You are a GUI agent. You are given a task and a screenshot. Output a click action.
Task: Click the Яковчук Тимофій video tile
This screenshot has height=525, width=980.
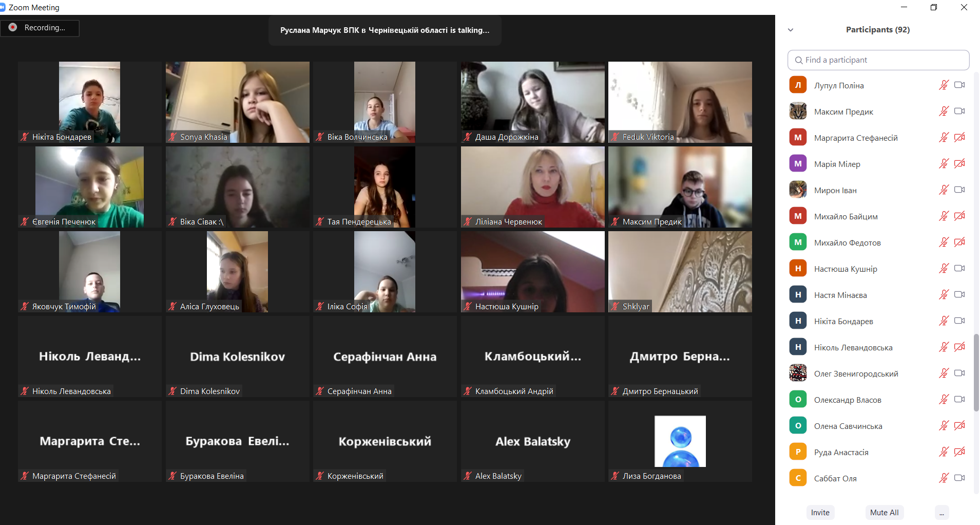[x=90, y=272]
